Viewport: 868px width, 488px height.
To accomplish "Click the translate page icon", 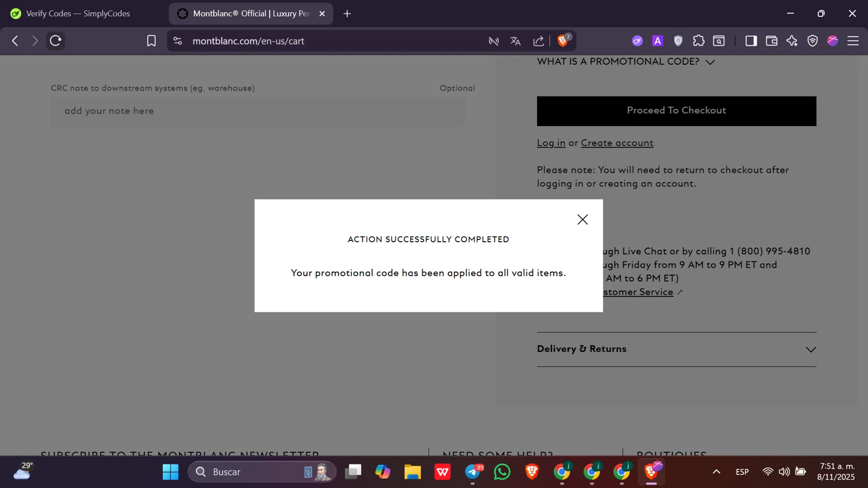I will 516,40.
